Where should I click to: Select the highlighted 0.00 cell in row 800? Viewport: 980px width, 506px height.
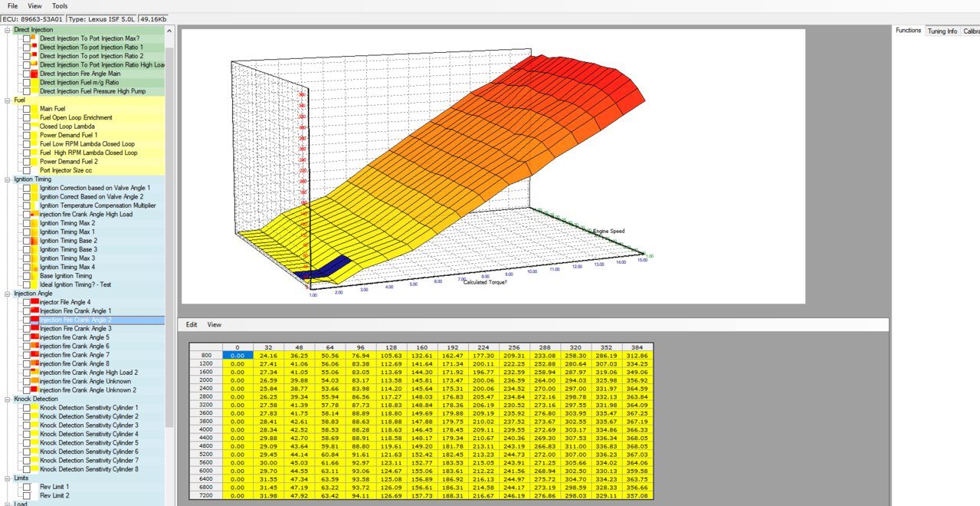tap(238, 356)
